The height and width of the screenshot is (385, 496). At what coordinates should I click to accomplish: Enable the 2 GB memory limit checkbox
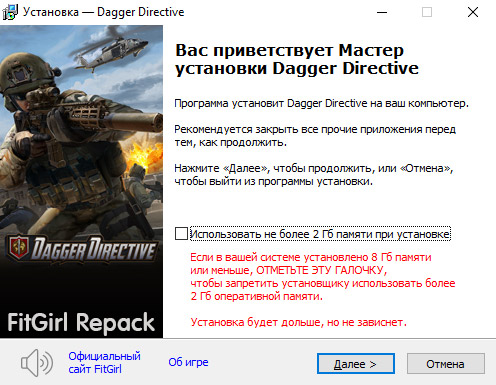pyautogui.click(x=181, y=234)
